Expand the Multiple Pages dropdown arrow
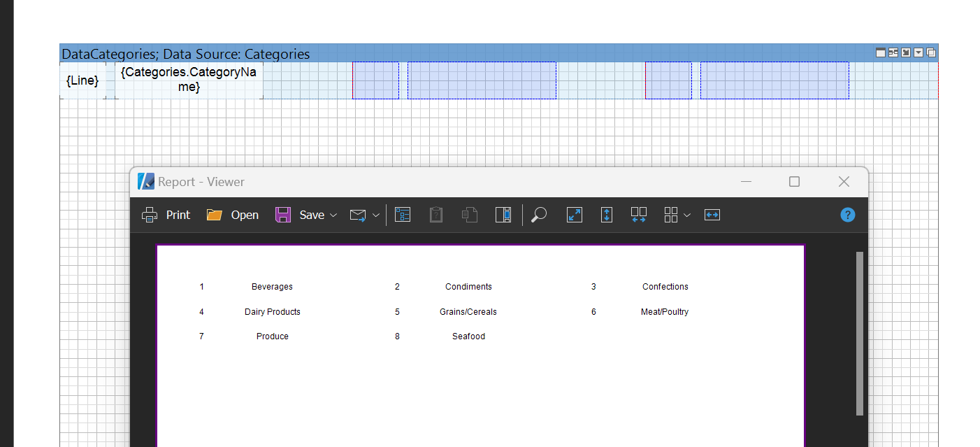Screen dimensions: 980x447 coord(687,215)
